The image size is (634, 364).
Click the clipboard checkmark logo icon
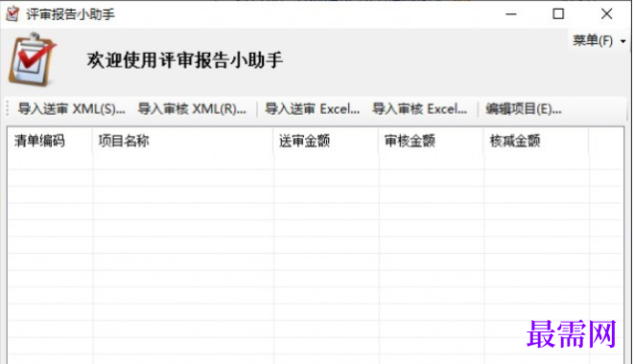click(x=33, y=59)
